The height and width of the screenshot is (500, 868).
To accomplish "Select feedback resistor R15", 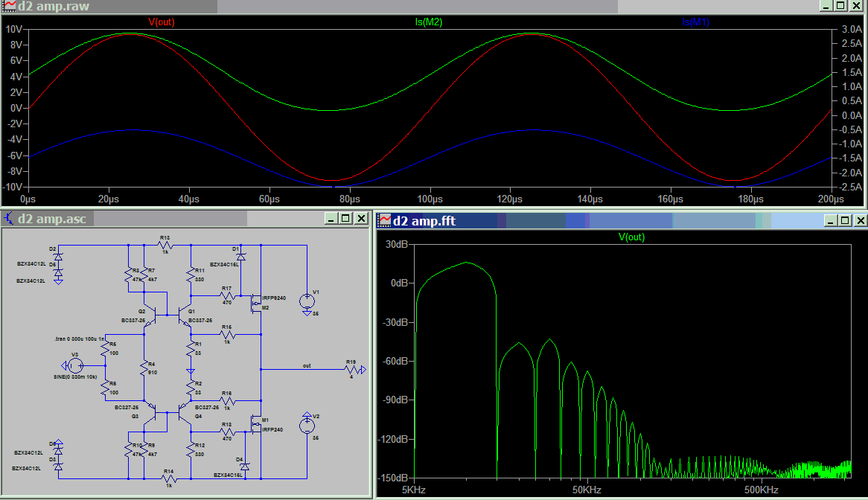I will (x=227, y=334).
